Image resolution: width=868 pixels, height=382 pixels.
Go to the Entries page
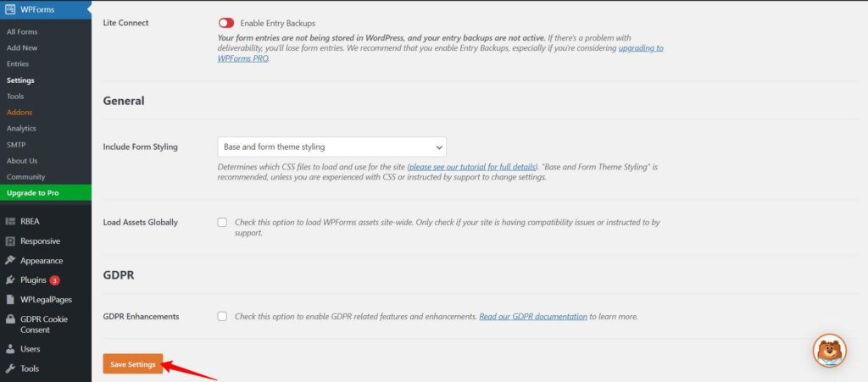(x=18, y=64)
